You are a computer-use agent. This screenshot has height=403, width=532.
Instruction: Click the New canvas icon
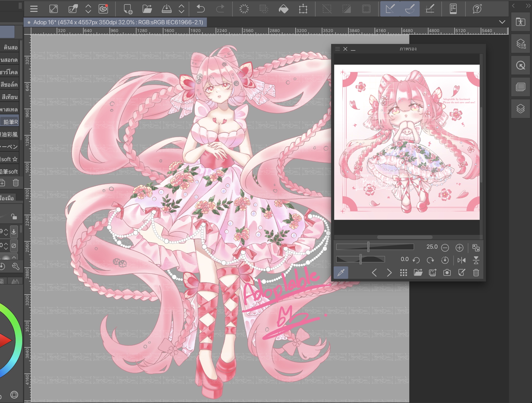pos(128,9)
